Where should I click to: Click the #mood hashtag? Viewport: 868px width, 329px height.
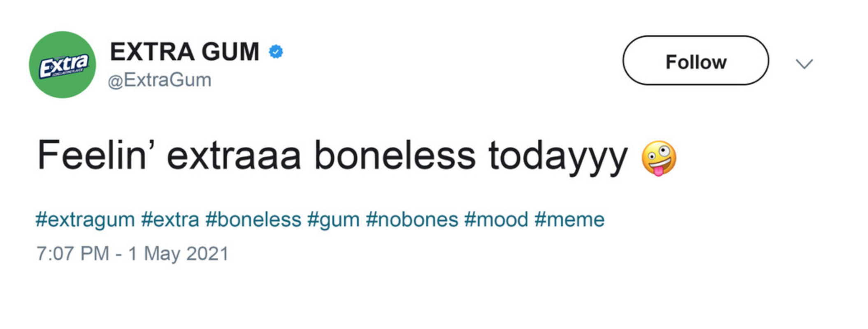click(496, 220)
